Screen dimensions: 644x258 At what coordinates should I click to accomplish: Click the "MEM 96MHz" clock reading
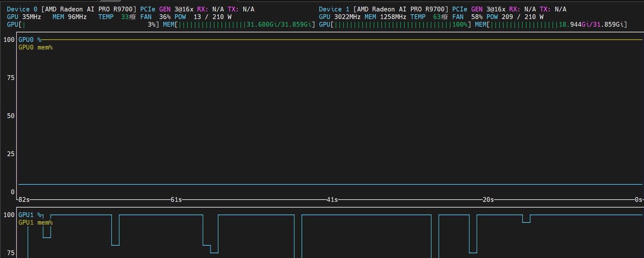coord(70,17)
